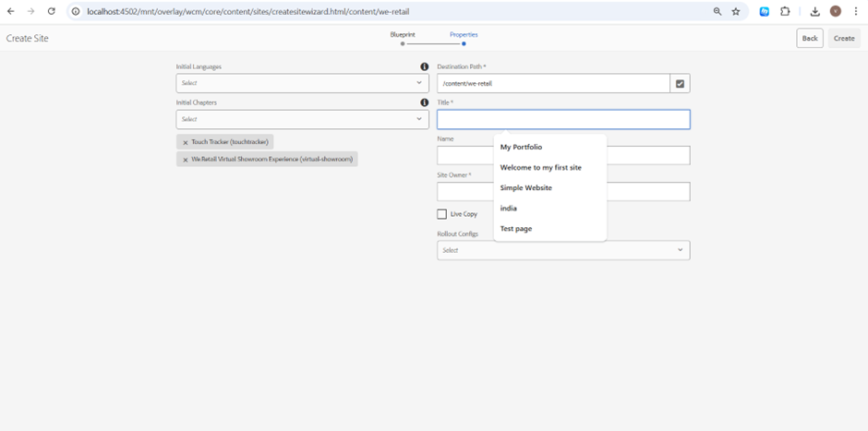The height and width of the screenshot is (431, 868).
Task: Bookmark this page with star icon
Action: 736,11
